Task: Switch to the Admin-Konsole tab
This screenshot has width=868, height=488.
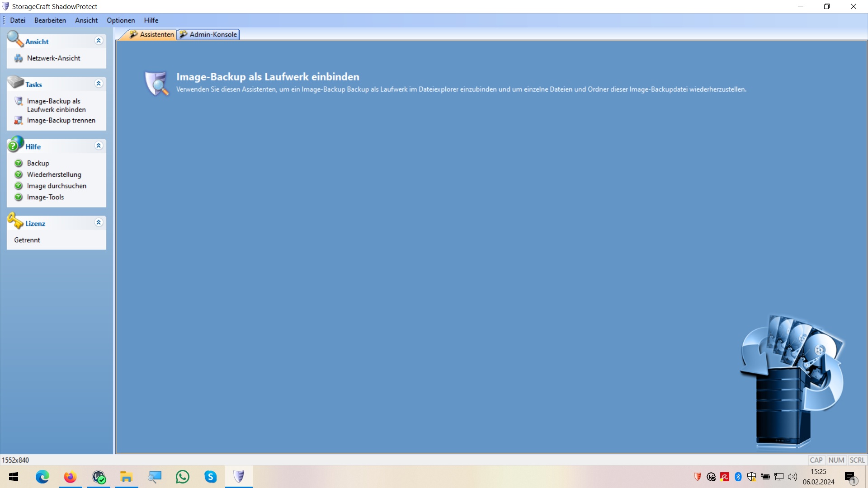Action: pos(208,34)
